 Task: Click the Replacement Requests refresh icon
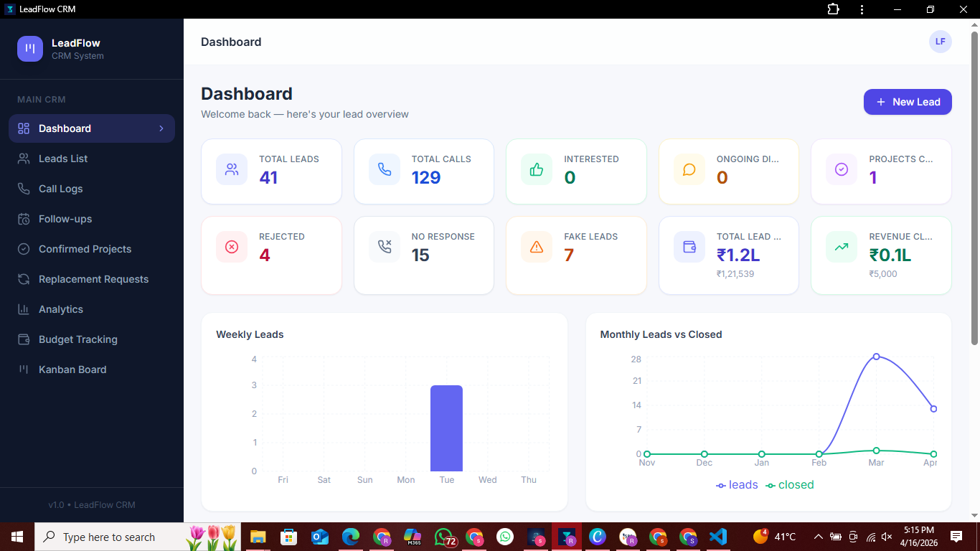click(x=24, y=279)
